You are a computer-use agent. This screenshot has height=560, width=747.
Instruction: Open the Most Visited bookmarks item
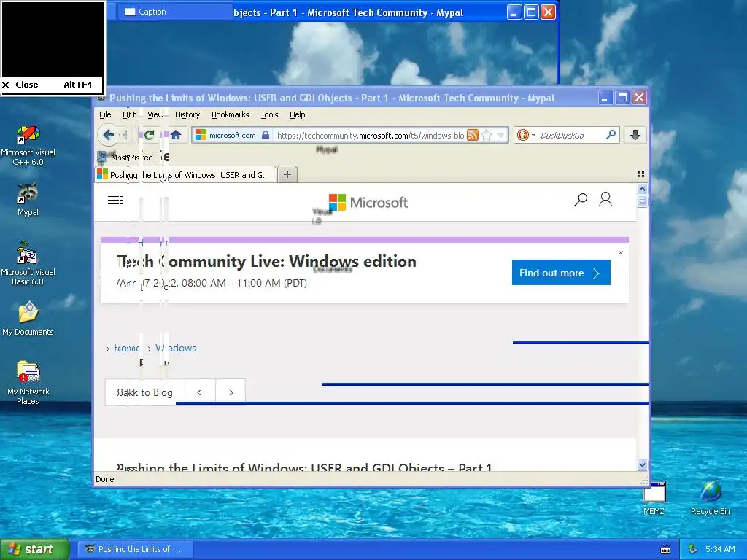tap(125, 157)
